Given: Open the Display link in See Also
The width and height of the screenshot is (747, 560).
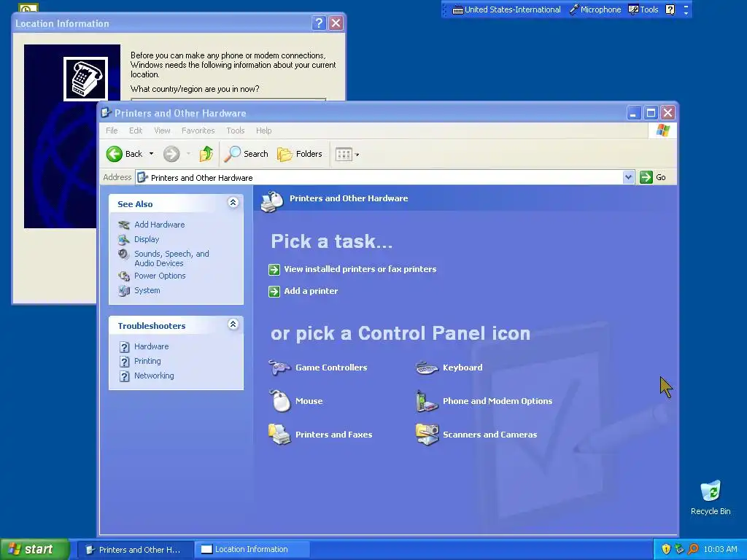Looking at the screenshot, I should coord(147,239).
